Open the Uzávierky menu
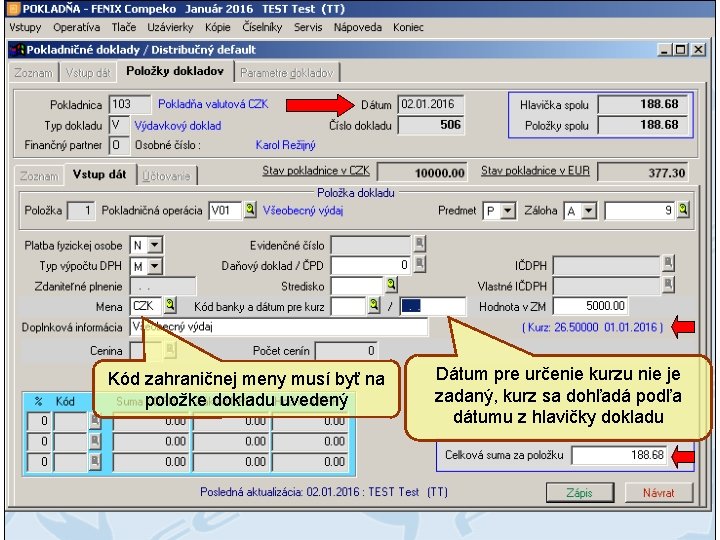 170,28
